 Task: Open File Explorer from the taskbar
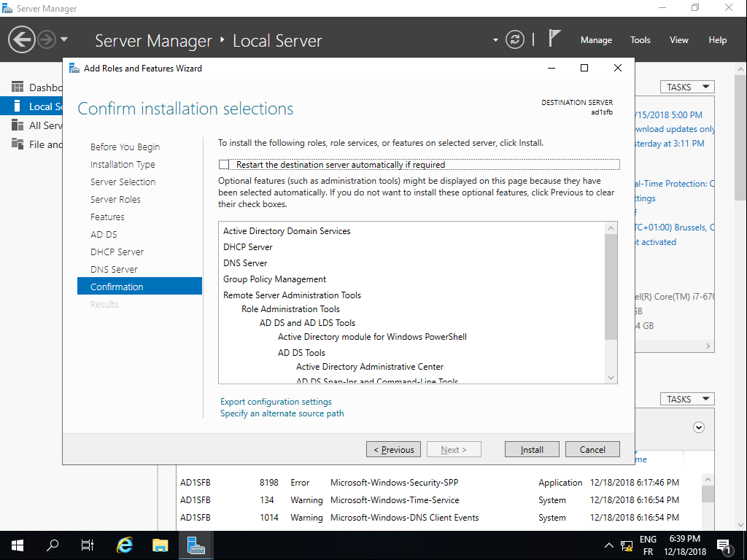pos(160,545)
